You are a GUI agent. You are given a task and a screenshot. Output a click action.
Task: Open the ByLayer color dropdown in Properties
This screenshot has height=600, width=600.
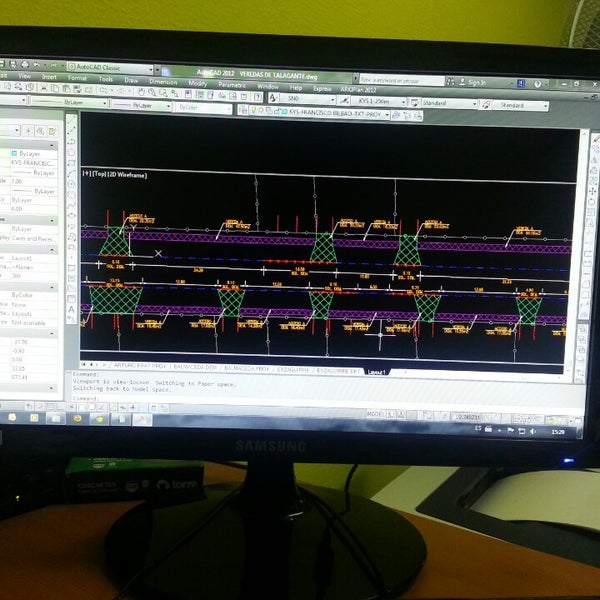point(30,154)
